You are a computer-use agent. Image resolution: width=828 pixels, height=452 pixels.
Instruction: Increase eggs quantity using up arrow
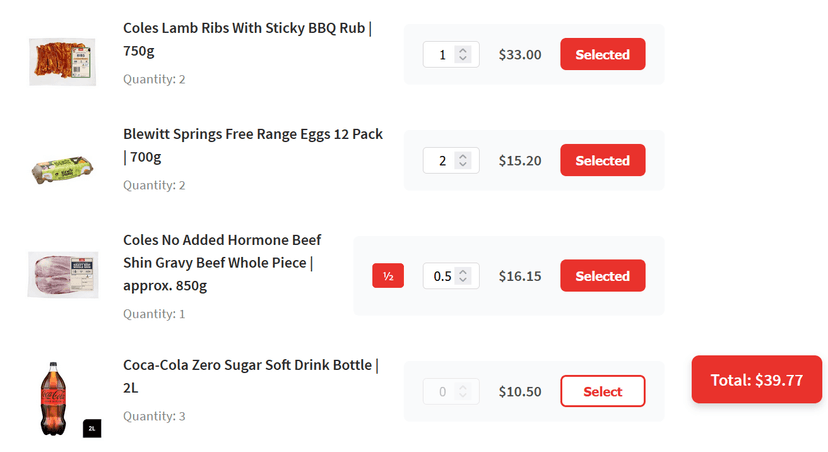[463, 156]
